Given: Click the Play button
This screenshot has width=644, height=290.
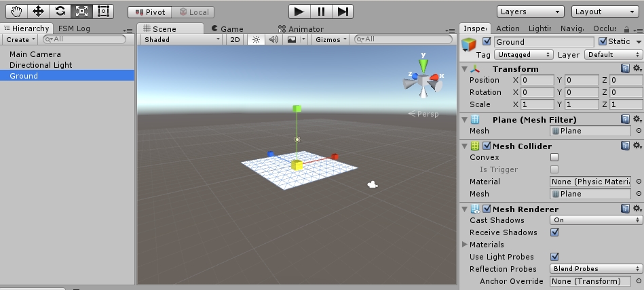Looking at the screenshot, I should [299, 12].
